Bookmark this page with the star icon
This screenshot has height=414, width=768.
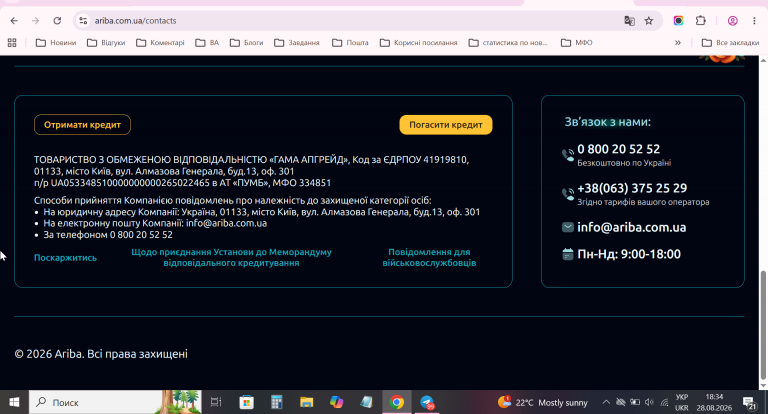649,21
